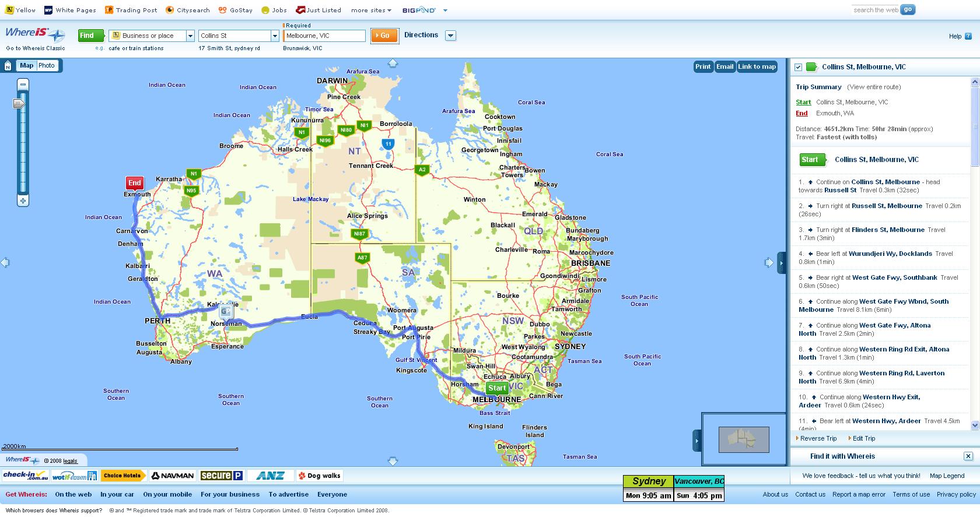Viewport: 980px width, 517px height.
Task: Zoom in with the plus button
Action: (23, 201)
